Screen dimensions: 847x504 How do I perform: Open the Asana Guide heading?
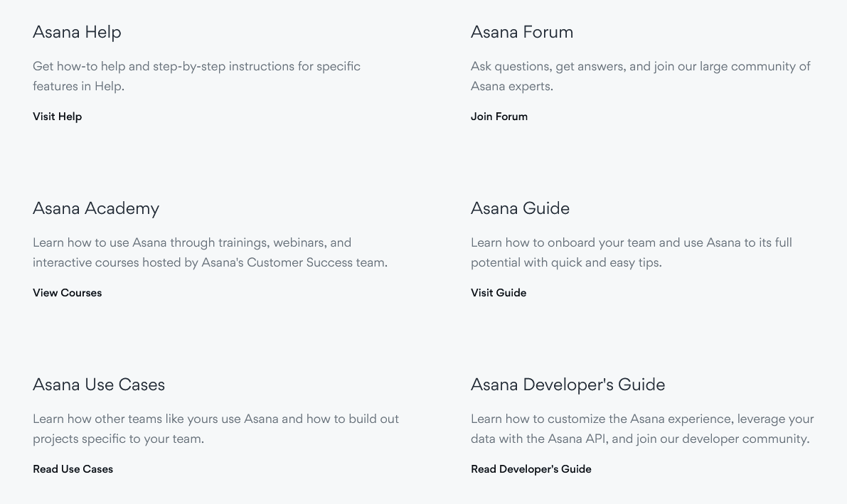(520, 208)
